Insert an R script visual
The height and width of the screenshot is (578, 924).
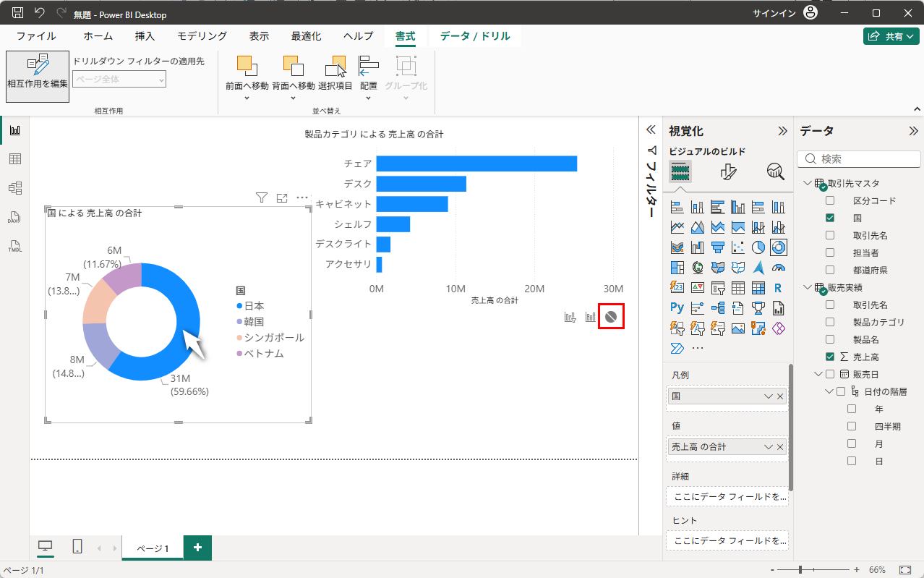[x=779, y=288]
